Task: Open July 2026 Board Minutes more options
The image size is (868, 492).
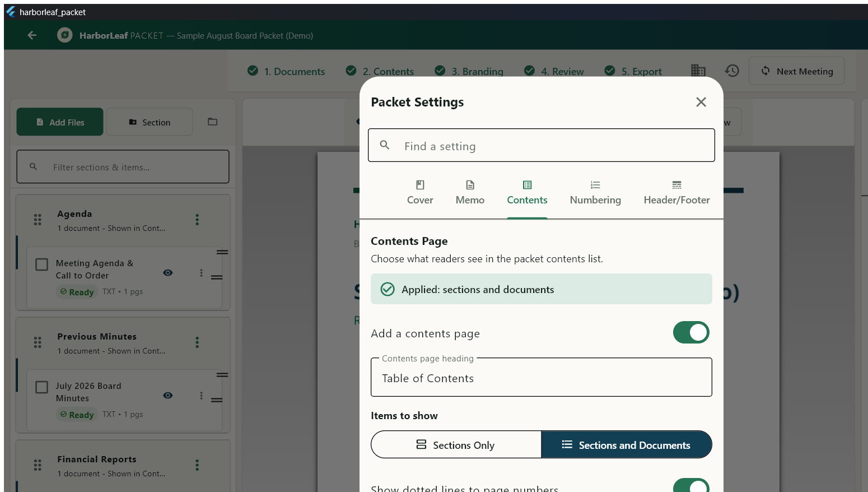Action: point(202,396)
